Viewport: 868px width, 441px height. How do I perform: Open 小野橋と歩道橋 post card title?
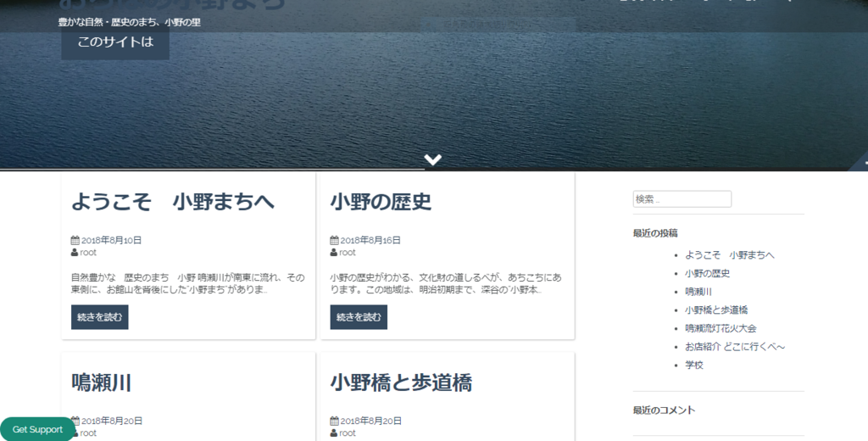click(x=401, y=382)
